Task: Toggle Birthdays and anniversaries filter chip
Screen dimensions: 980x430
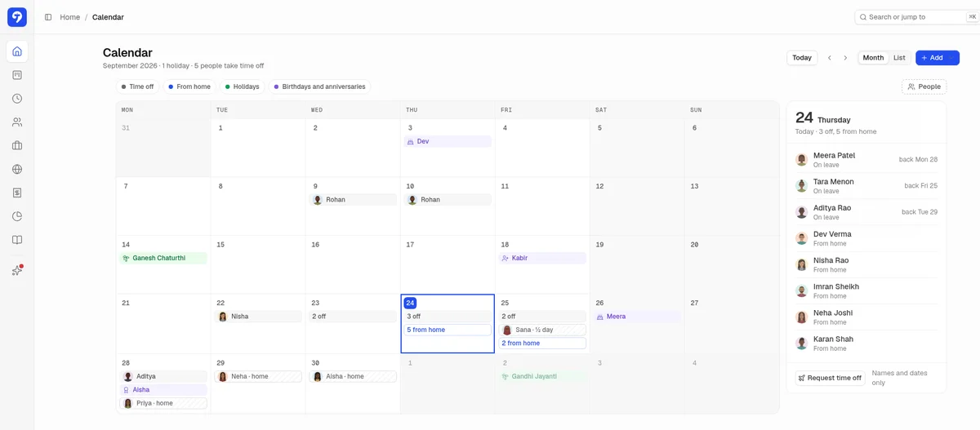Action: click(x=319, y=86)
